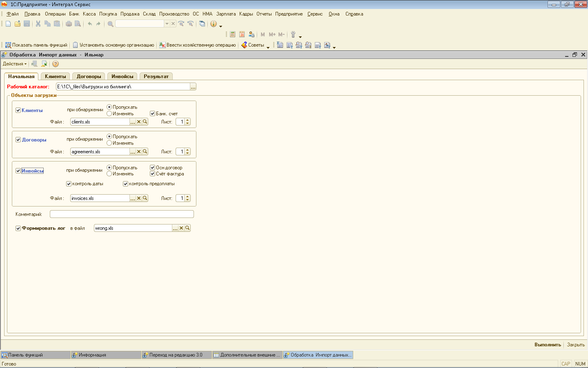The image size is (588, 368).
Task: Click the 'Закрыть' button
Action: point(576,345)
